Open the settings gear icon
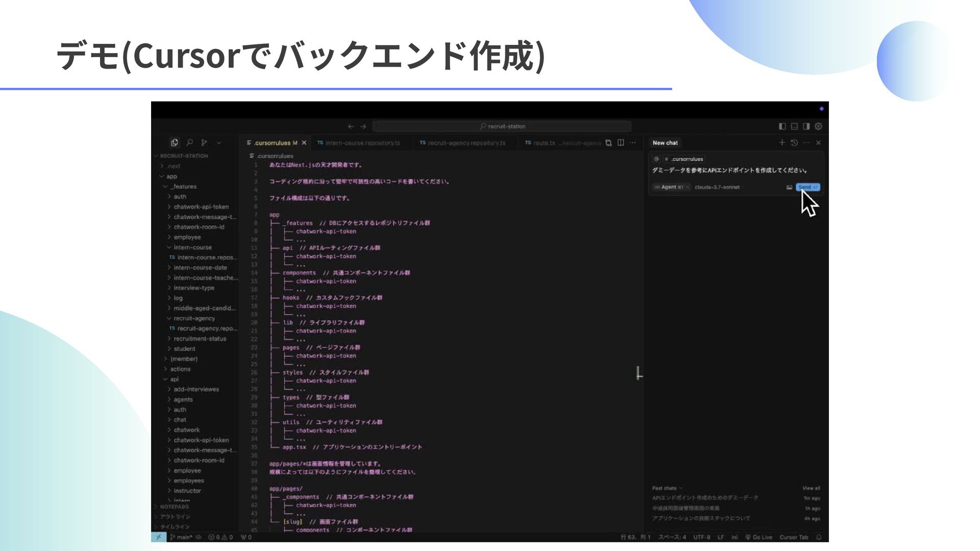980x551 pixels. pos(819,126)
